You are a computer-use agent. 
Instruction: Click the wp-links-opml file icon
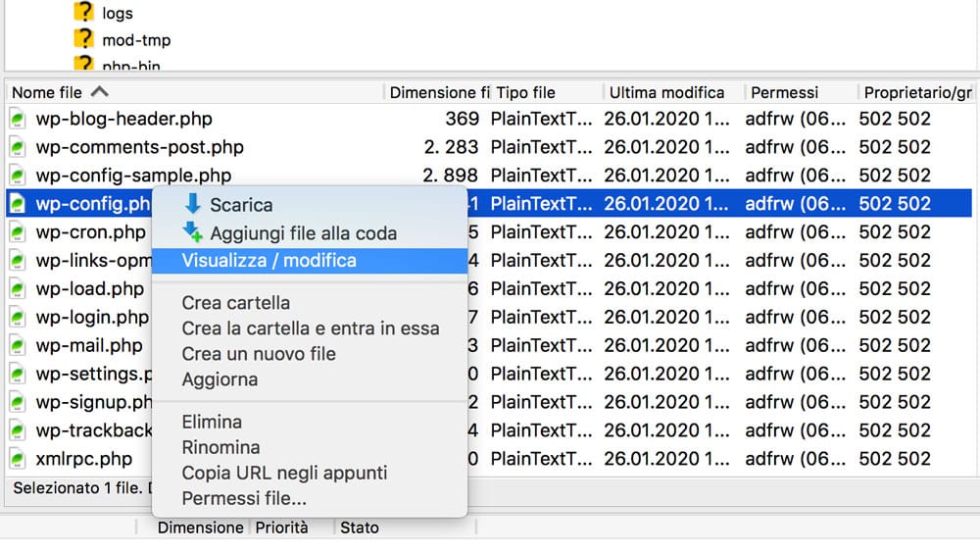pos(18,261)
